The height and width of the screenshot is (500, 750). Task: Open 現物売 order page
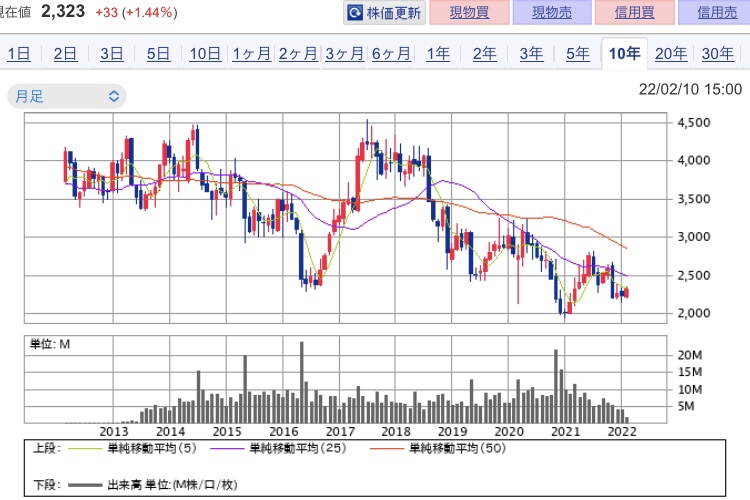[552, 12]
